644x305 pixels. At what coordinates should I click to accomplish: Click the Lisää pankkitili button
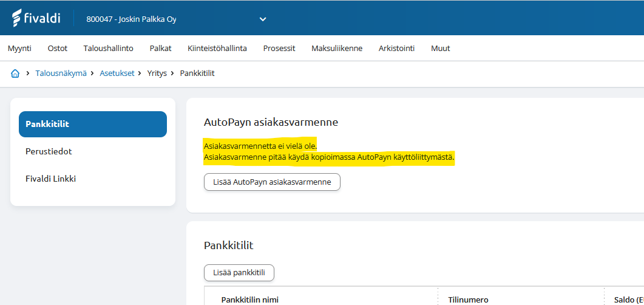point(239,273)
